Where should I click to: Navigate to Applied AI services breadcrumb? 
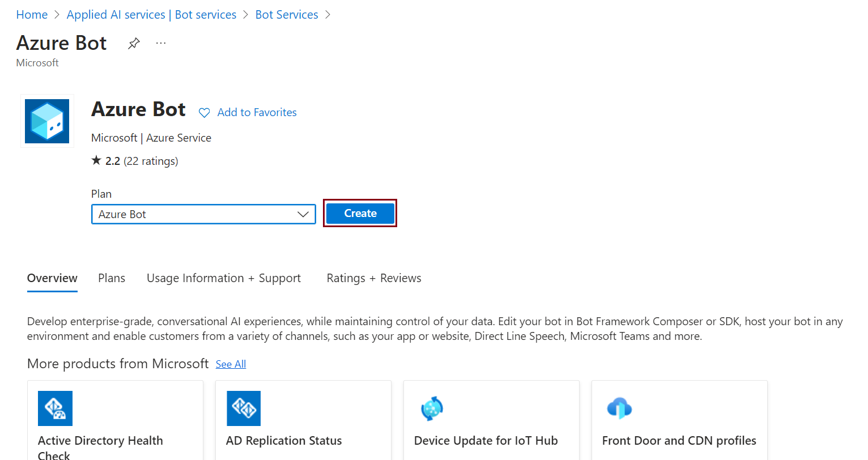pyautogui.click(x=151, y=15)
